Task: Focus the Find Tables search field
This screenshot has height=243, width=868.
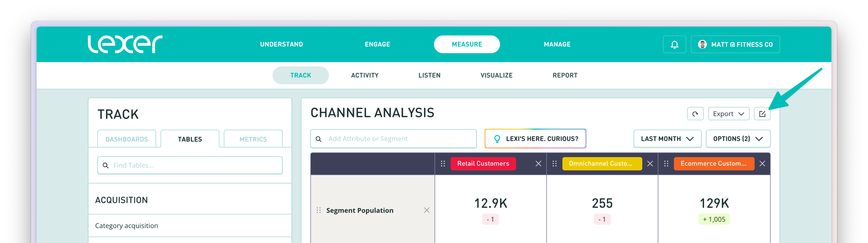Action: 190,165
